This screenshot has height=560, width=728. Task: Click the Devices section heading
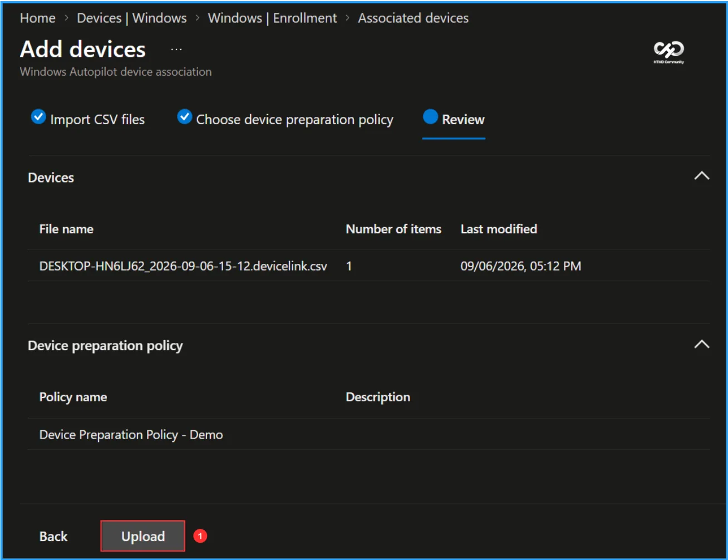click(51, 178)
